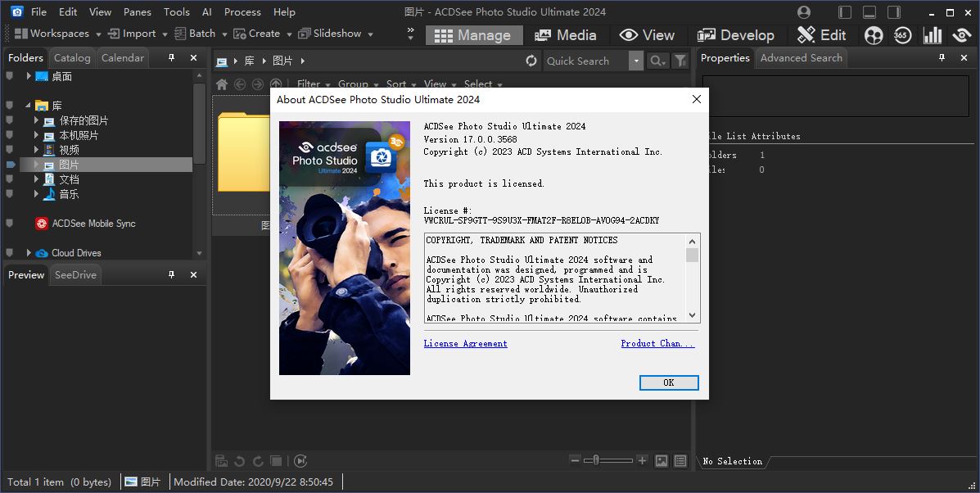
Task: Toggle Easy-Select marker beside 桌面
Action: tap(10, 76)
